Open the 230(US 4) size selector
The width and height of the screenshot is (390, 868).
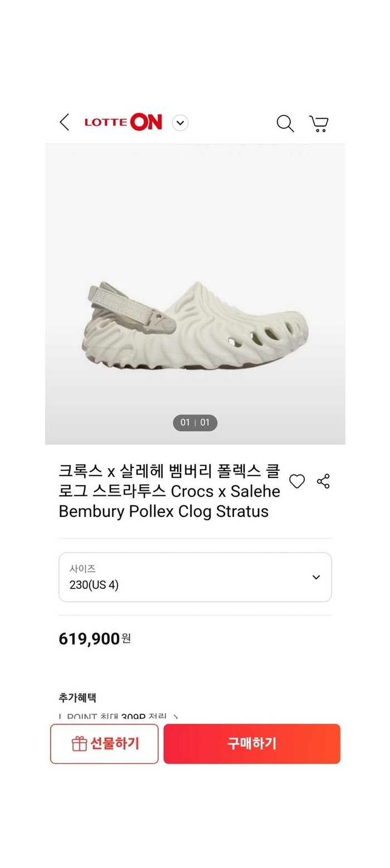[x=195, y=577]
